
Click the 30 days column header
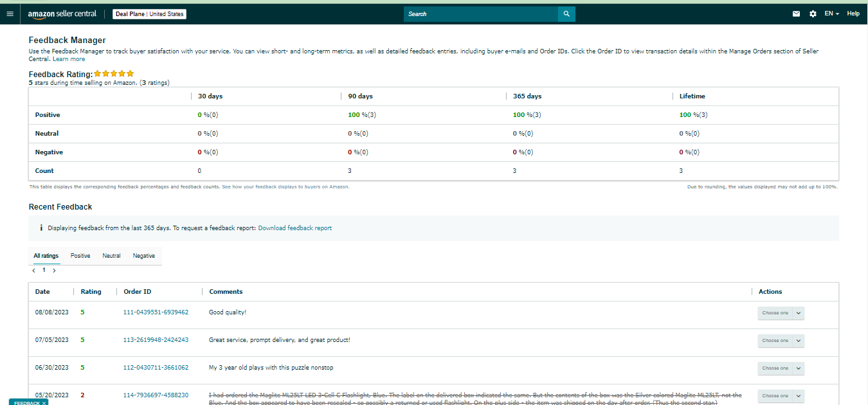pyautogui.click(x=210, y=96)
